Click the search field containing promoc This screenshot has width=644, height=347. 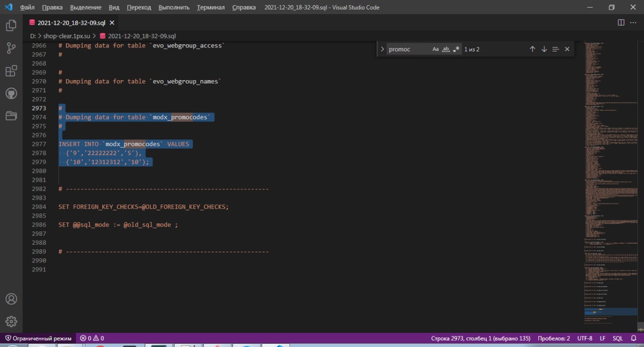[409, 49]
